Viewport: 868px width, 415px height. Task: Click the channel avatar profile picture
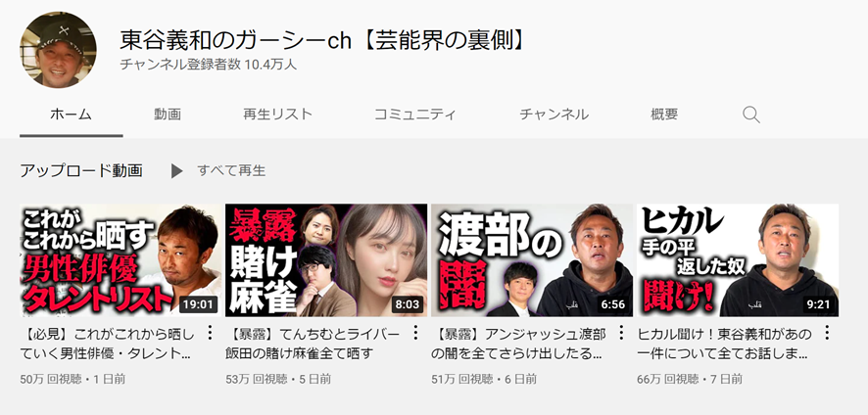tap(58, 49)
